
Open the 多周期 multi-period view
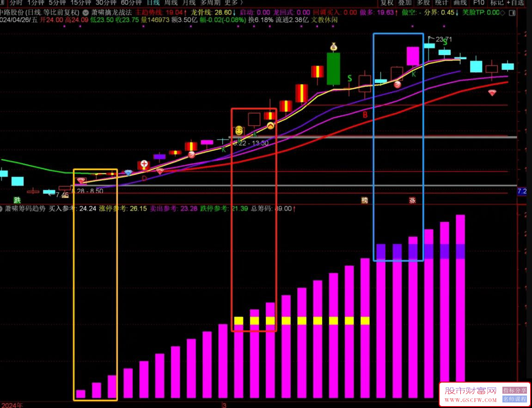(x=210, y=3)
